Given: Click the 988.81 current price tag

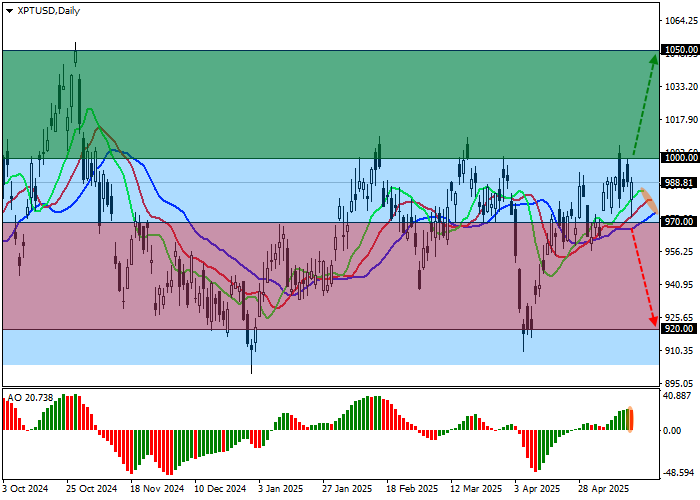Looking at the screenshot, I should coord(679,183).
